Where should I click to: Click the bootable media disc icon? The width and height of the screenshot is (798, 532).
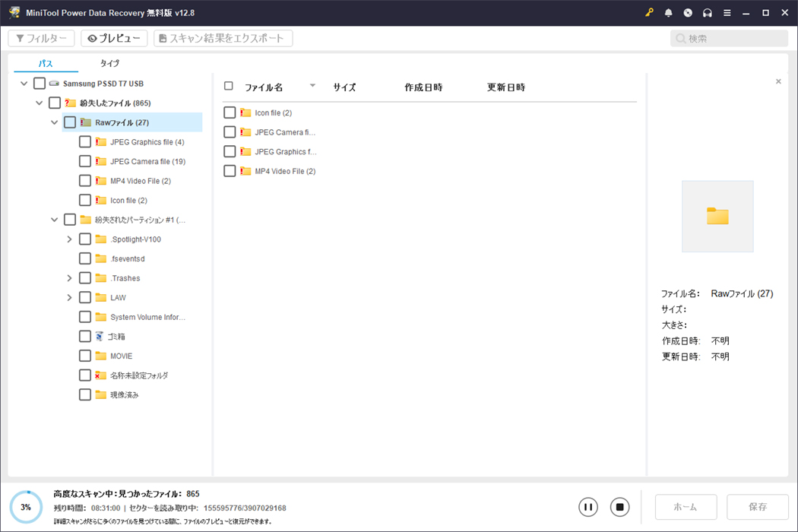[x=688, y=13]
